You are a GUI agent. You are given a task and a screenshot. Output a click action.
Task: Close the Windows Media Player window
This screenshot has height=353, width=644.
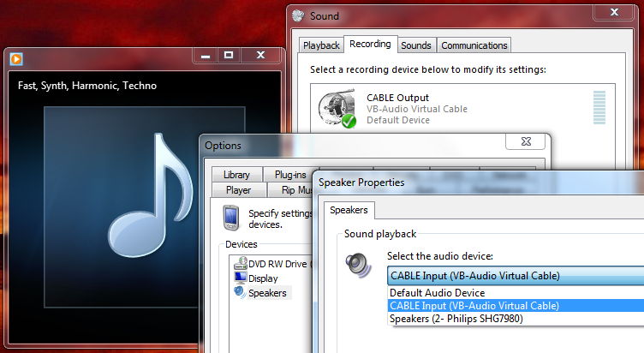tap(260, 56)
